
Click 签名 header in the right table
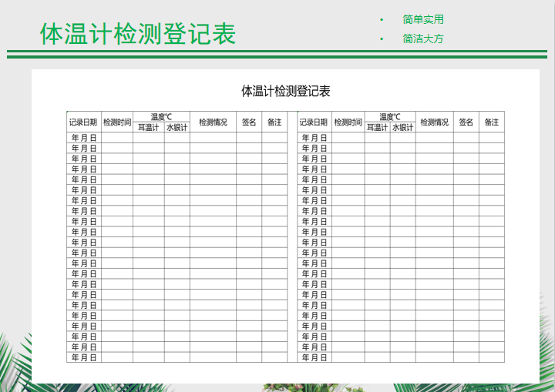pyautogui.click(x=466, y=122)
